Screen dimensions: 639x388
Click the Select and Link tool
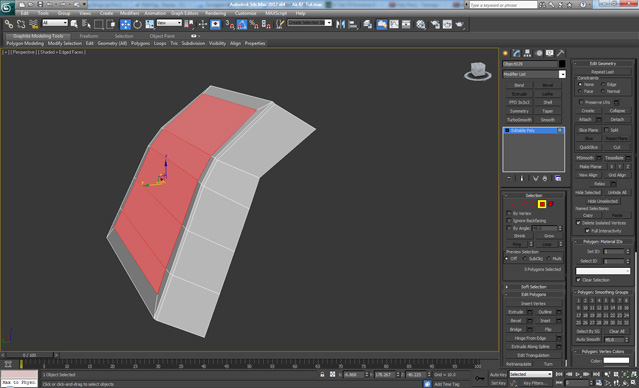(x=9, y=24)
